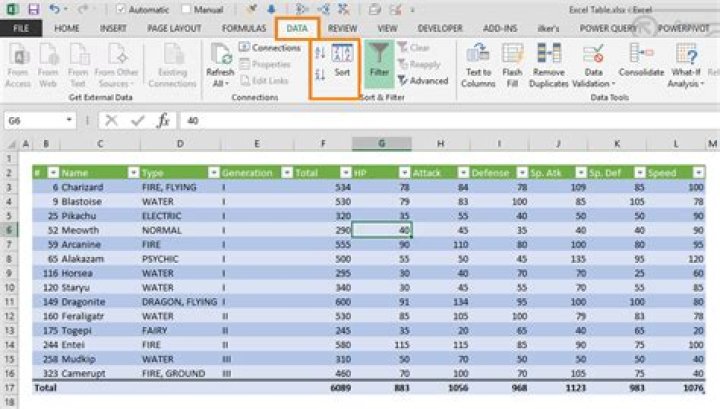Screen dimensions: 720x409
Task: Open the Generation column filter dropdown
Action: tap(285, 173)
